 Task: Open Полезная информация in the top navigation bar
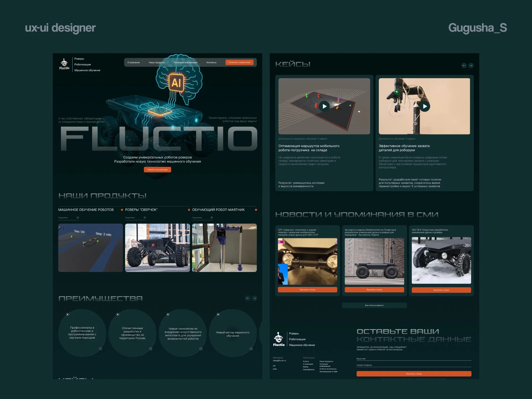(186, 63)
